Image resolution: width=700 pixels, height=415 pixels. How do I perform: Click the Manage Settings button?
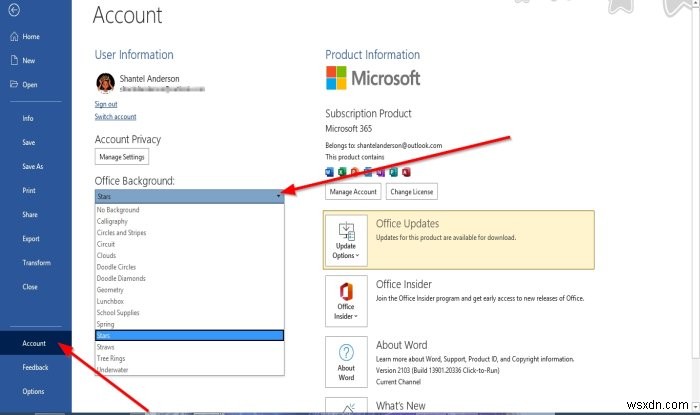tap(122, 157)
